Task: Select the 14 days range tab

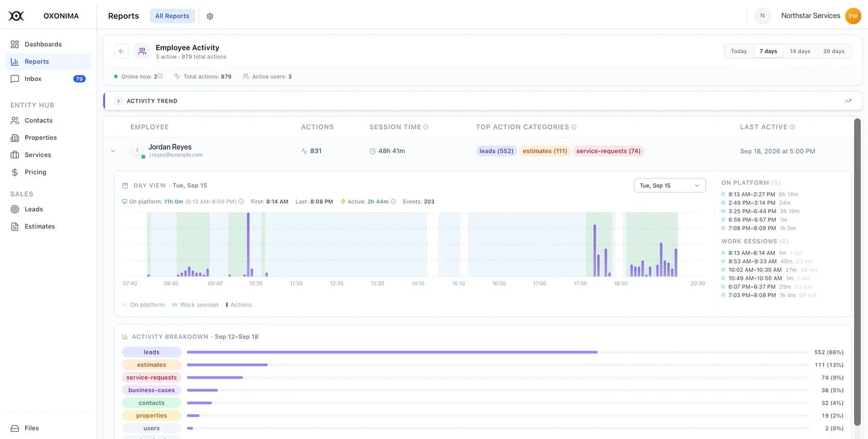Action: (x=800, y=51)
